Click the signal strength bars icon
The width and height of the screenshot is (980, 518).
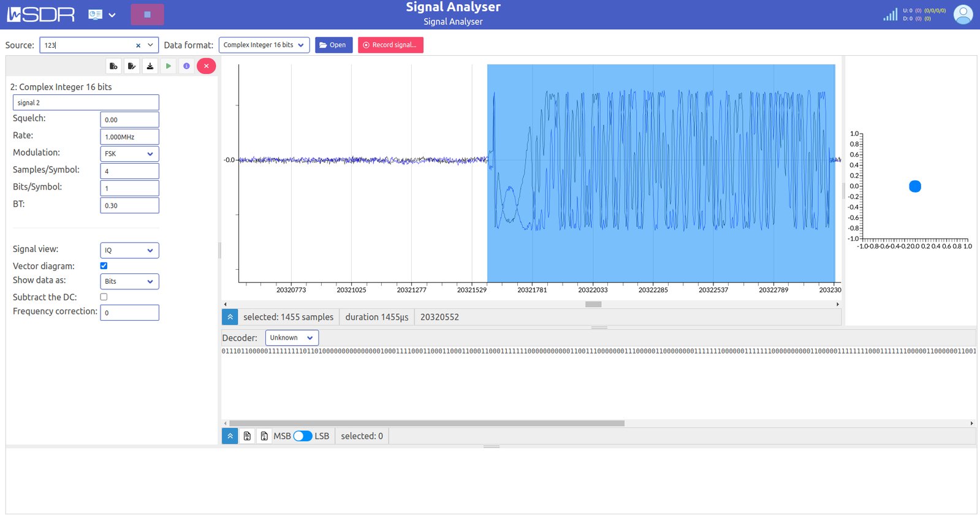click(890, 14)
